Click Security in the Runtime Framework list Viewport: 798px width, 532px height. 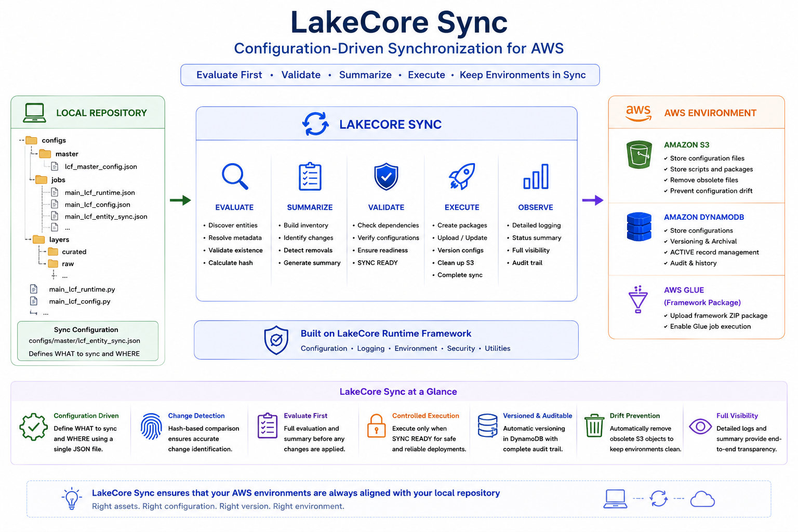pyautogui.click(x=461, y=349)
